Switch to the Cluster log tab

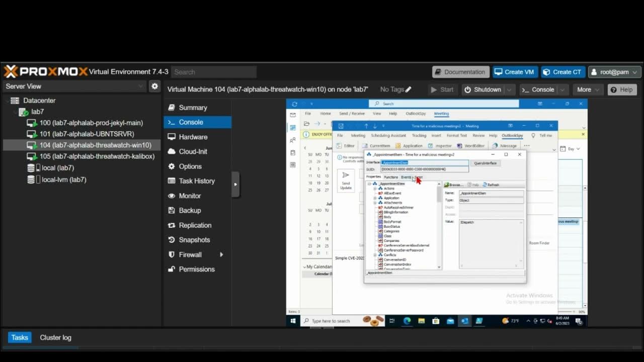coord(55,337)
